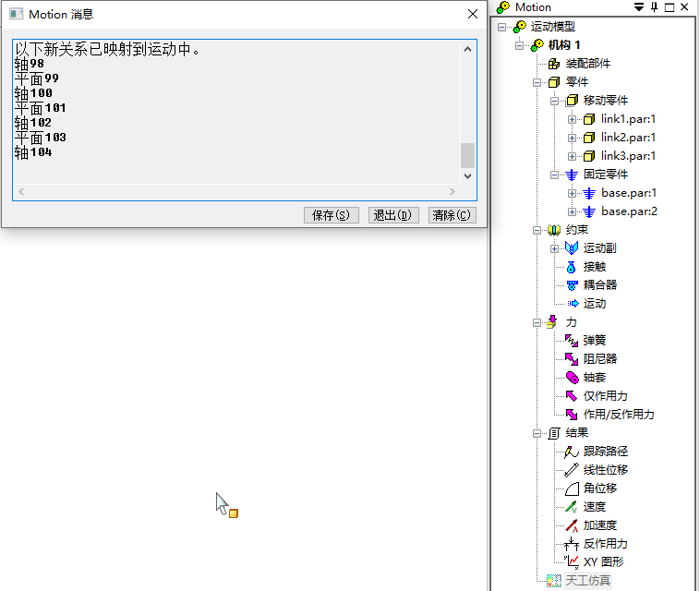700x591 pixels.
Task: Click the link2.par:1 part icon
Action: click(589, 138)
